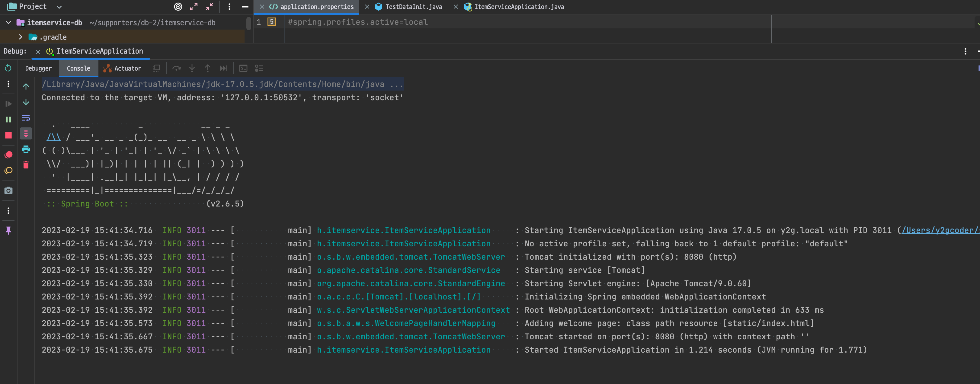This screenshot has width=980, height=384.
Task: Take a thread dump with the camera icon
Action: pyautogui.click(x=8, y=191)
